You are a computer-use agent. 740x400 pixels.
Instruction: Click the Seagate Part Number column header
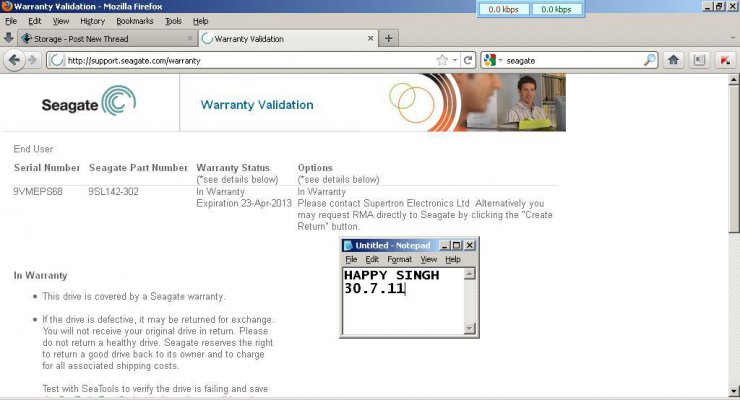pyautogui.click(x=138, y=168)
